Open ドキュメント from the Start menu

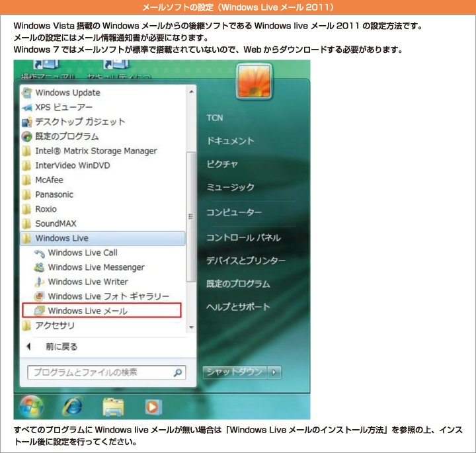[x=231, y=141]
